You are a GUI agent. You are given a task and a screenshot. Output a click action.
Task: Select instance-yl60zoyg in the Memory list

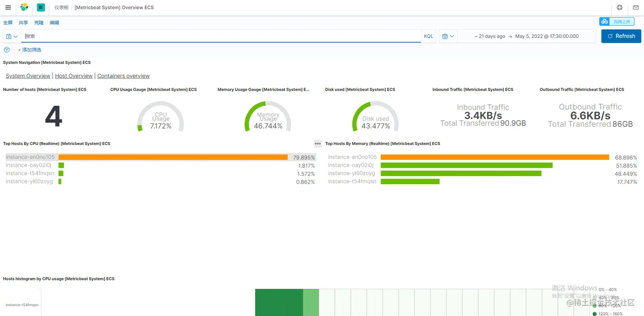pyautogui.click(x=351, y=173)
